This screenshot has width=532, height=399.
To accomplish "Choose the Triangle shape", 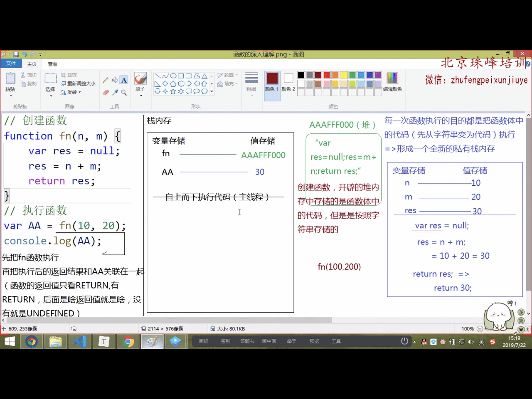I will point(204,76).
